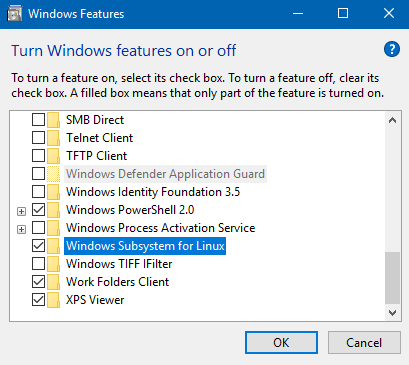This screenshot has height=365, width=409.
Task: Select the Windows PowerShell 2.0 label
Action: pyautogui.click(x=130, y=210)
